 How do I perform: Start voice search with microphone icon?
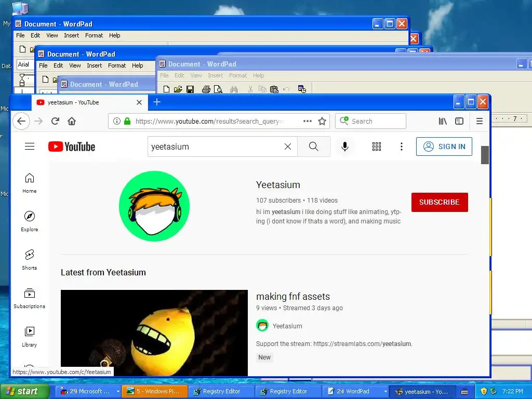[x=345, y=147]
